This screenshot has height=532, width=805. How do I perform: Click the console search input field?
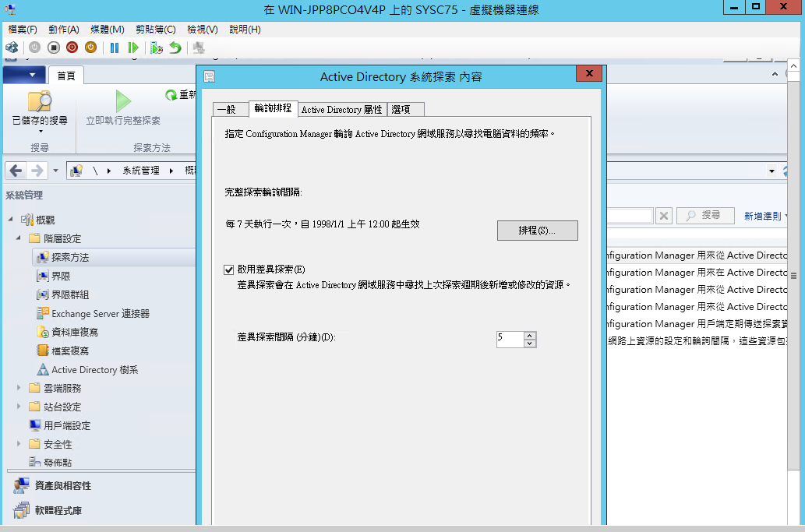click(x=630, y=216)
